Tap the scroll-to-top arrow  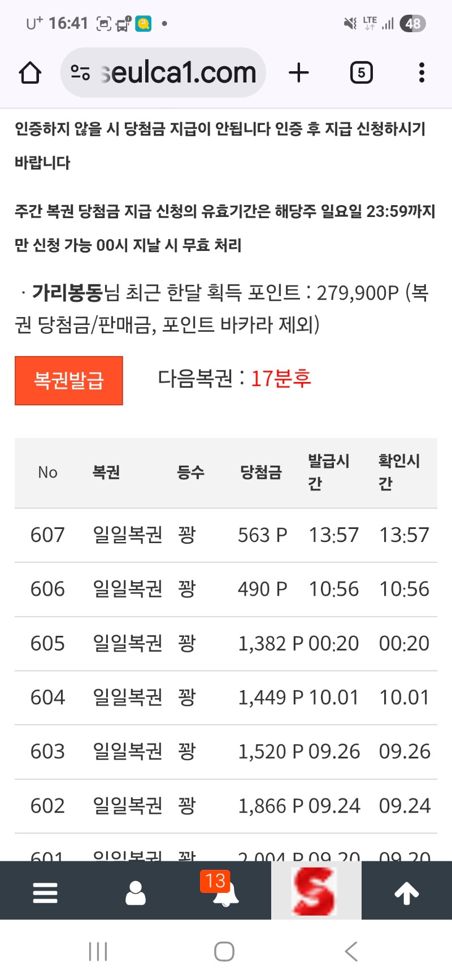pyautogui.click(x=406, y=893)
